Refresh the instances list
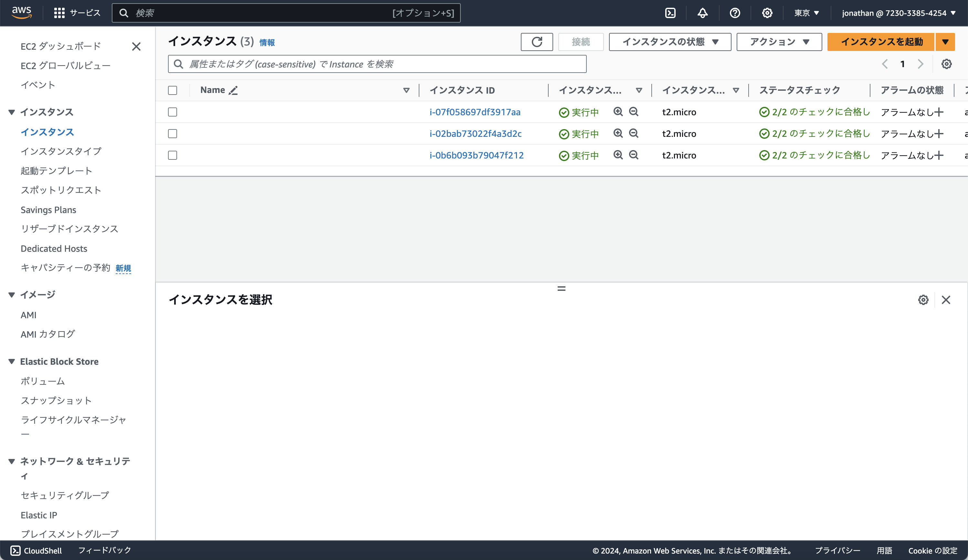968x560 pixels. pyautogui.click(x=537, y=42)
